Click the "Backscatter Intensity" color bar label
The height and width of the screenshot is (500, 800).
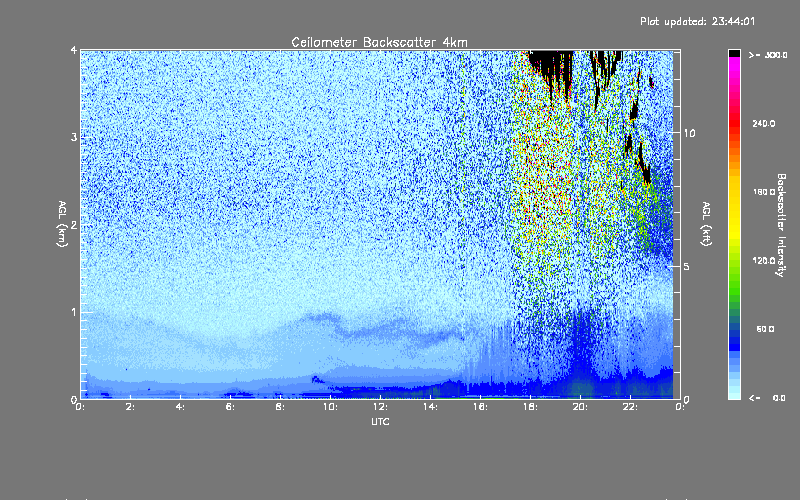click(781, 225)
